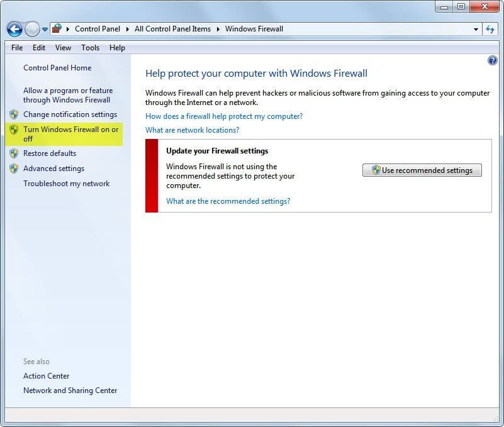Open the address bar history dropdown
The image size is (504, 427).
[476, 29]
